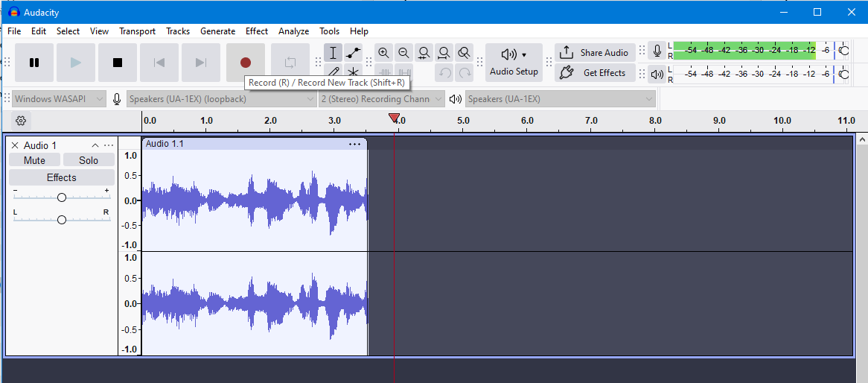Image resolution: width=868 pixels, height=383 pixels.
Task: Open the Select menu
Action: [x=68, y=31]
